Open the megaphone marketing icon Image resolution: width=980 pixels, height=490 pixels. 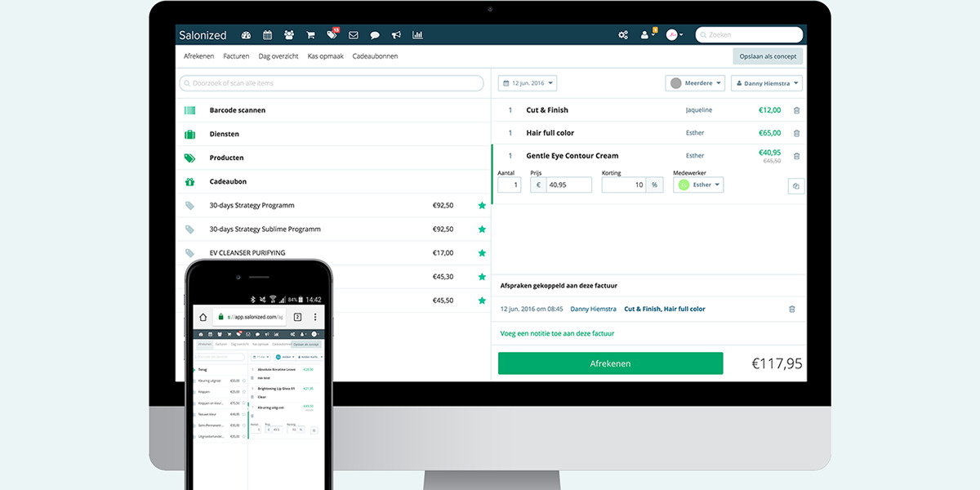396,35
